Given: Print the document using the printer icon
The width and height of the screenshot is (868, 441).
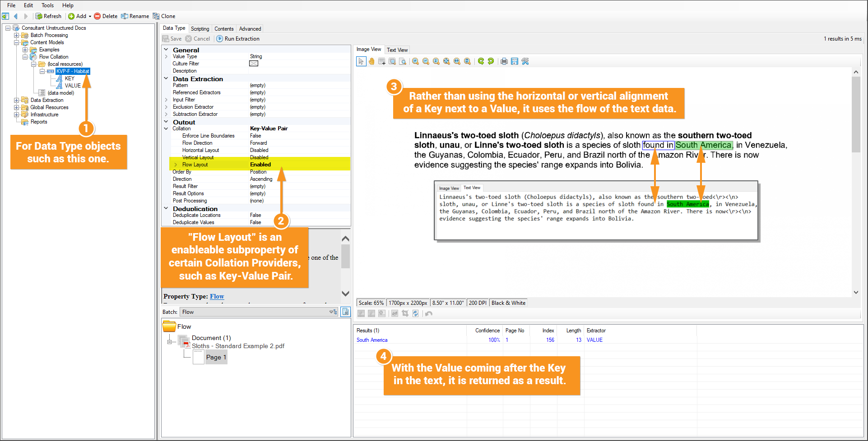Looking at the screenshot, I should pos(504,61).
